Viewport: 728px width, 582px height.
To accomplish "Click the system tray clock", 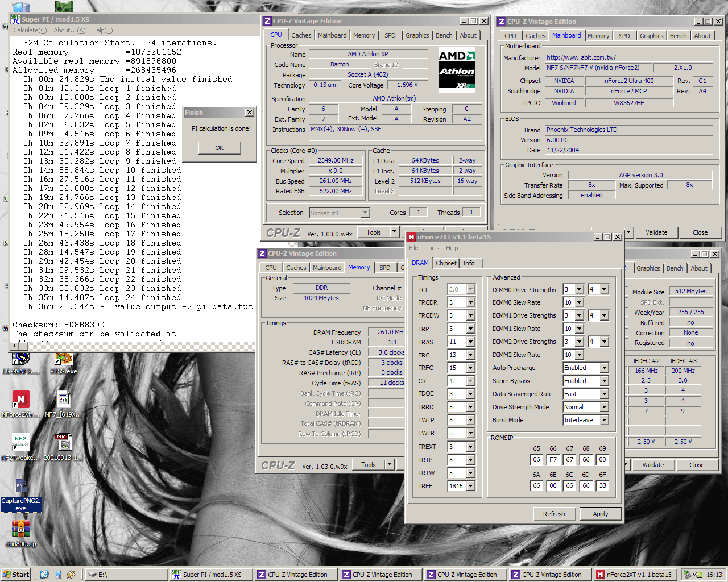I will 714,575.
